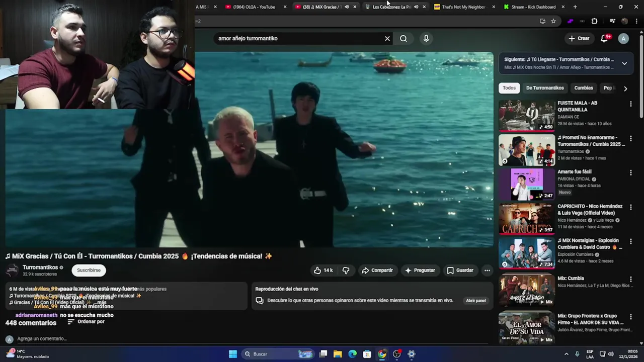
Task: Show hidden icons in the system tray
Action: [x=566, y=354]
